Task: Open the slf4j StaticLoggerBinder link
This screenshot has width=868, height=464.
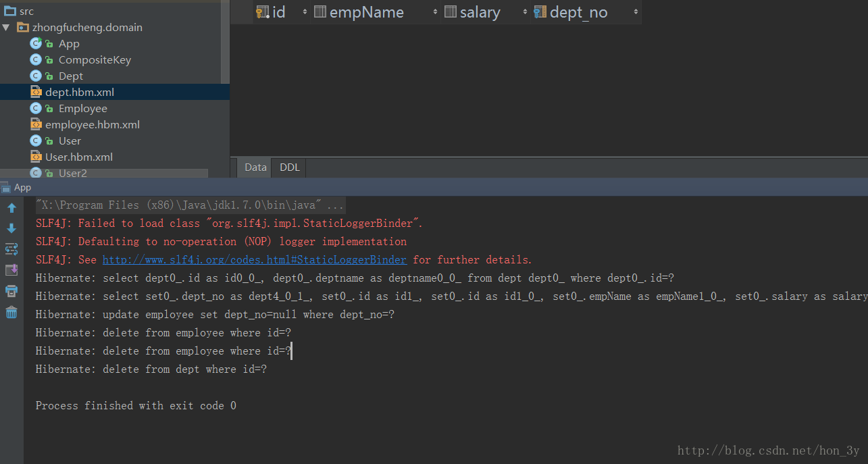Action: coord(255,259)
